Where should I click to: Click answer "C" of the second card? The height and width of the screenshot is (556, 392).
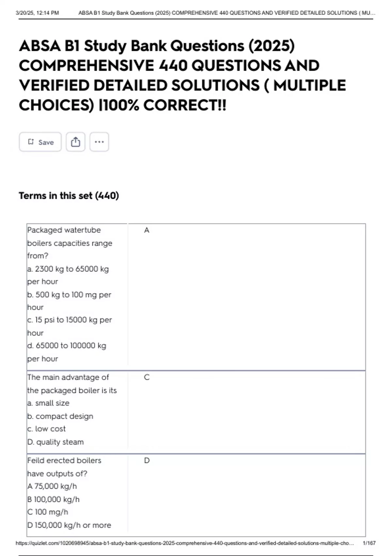(147, 377)
